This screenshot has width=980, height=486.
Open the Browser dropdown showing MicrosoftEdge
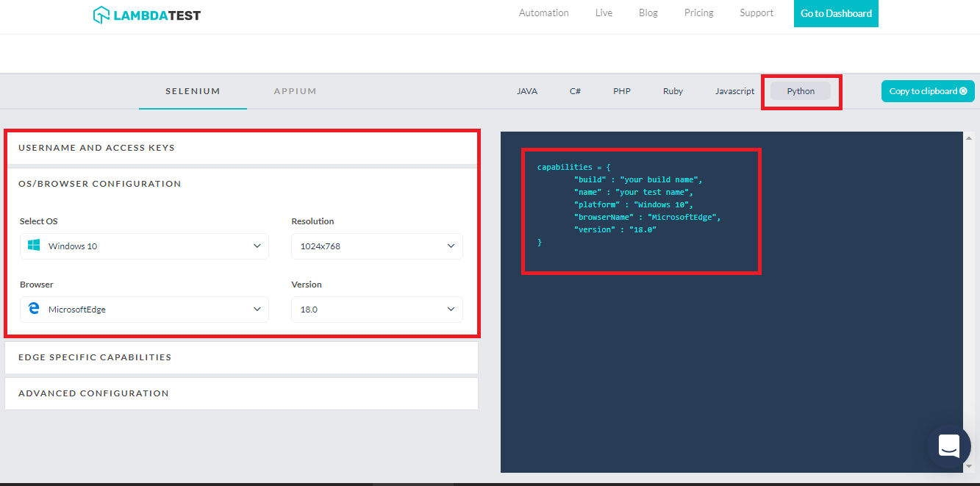[144, 310]
